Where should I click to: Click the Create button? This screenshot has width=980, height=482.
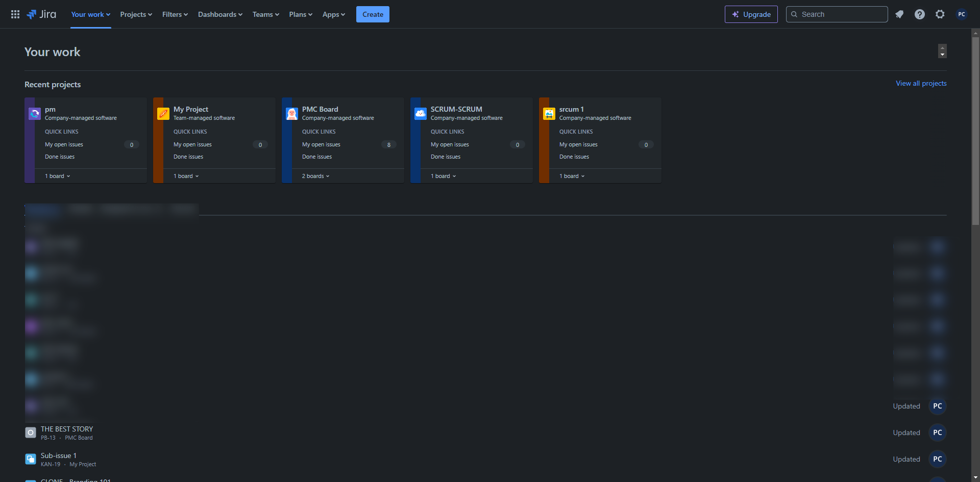(373, 14)
